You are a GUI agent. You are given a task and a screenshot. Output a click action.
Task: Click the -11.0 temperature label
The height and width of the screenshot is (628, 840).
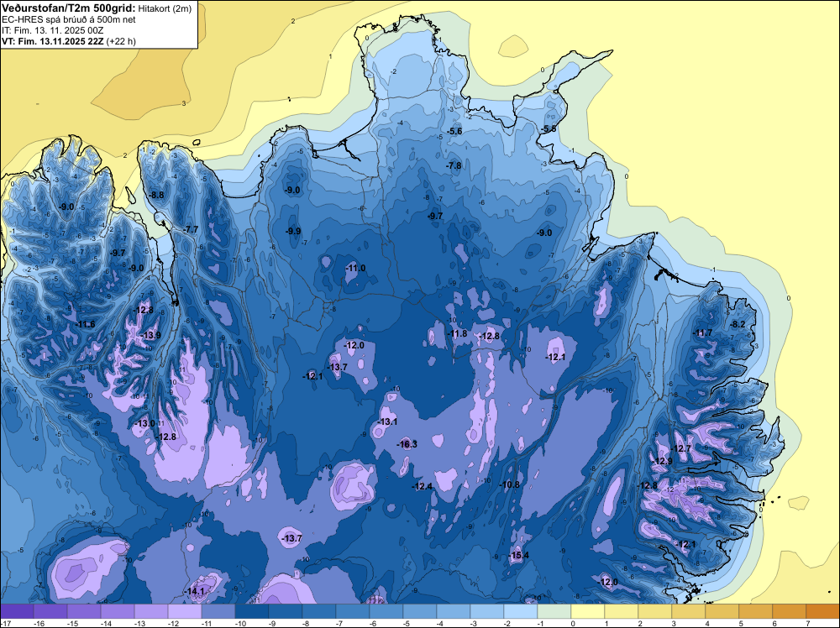point(355,268)
